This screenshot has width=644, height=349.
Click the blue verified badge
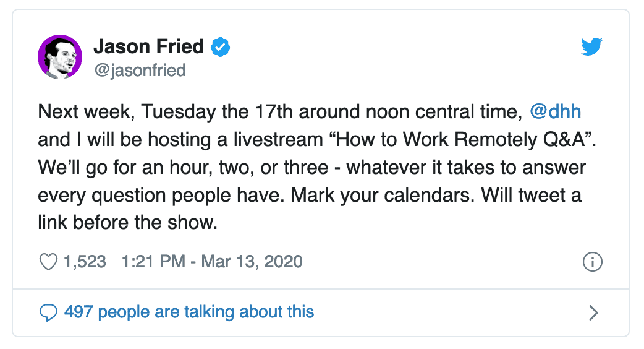pos(221,47)
